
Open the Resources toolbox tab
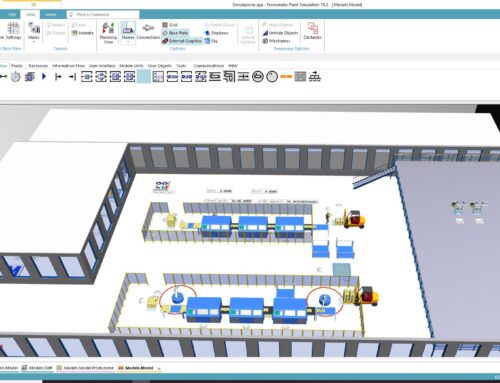pyautogui.click(x=38, y=66)
